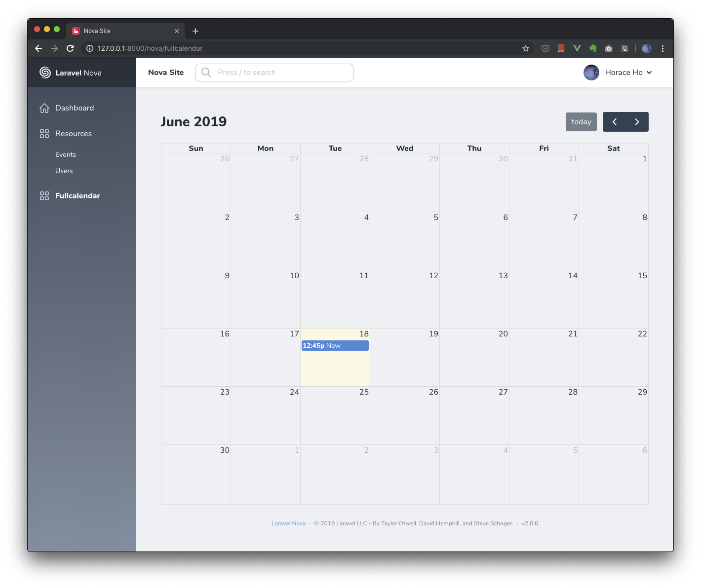Click the Laravel Nova logo
This screenshot has height=588, width=701.
point(71,73)
